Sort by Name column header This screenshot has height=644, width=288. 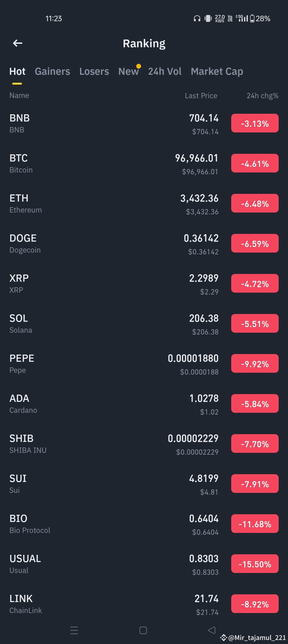[x=19, y=95]
